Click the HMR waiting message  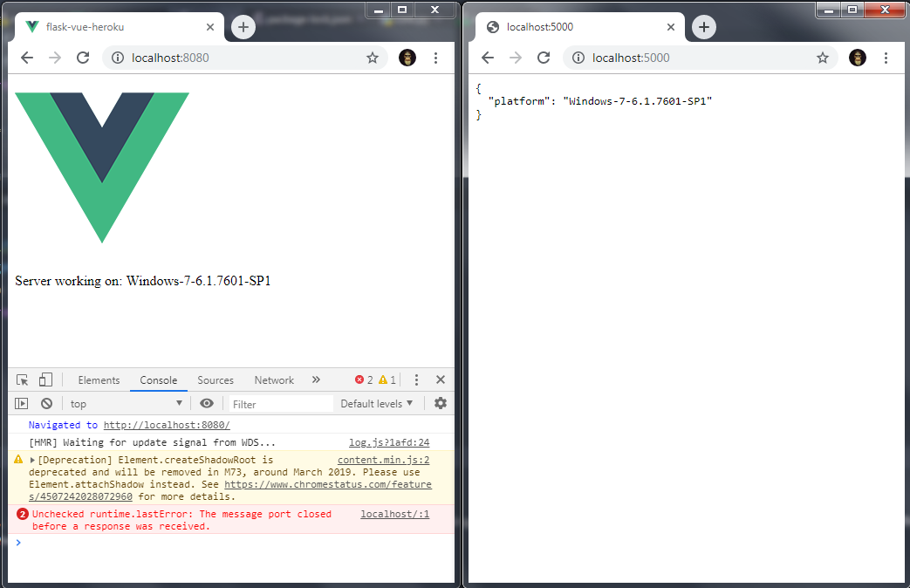(152, 442)
